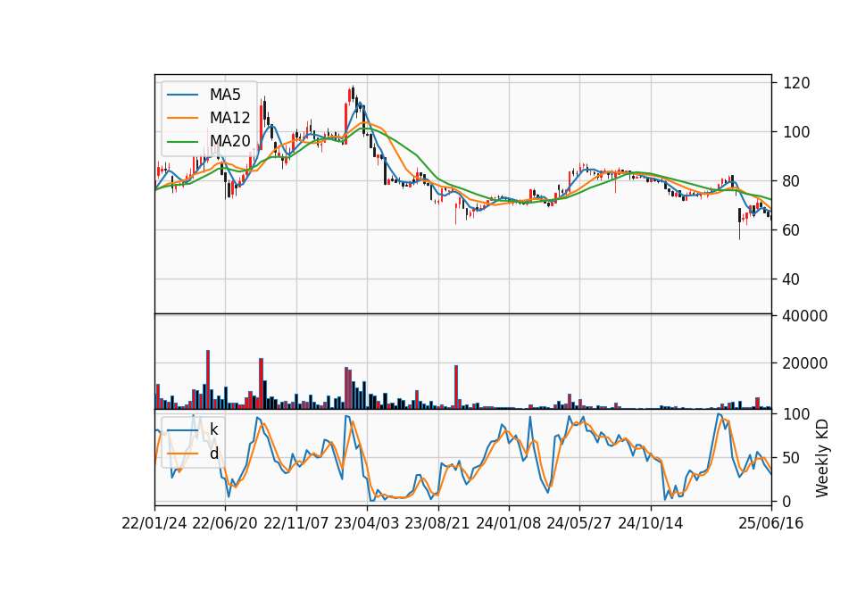857x616 pixels.
Task: Click the 24/01/08 date tick label
Action: coord(508,524)
